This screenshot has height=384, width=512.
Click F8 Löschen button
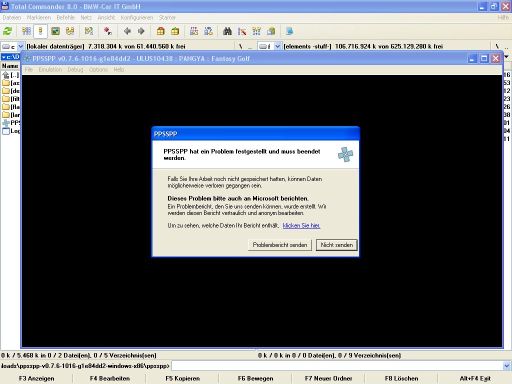[x=401, y=379]
